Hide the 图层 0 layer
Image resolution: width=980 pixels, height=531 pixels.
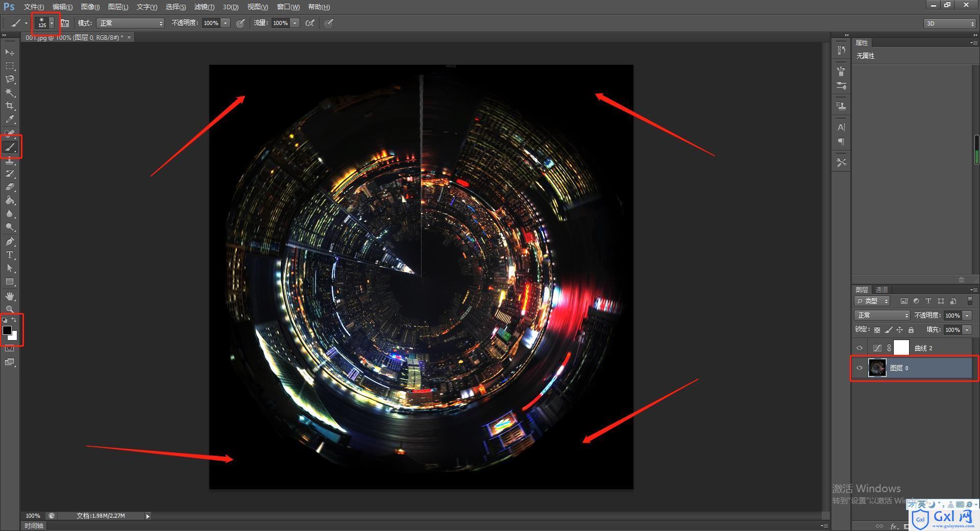coord(860,368)
